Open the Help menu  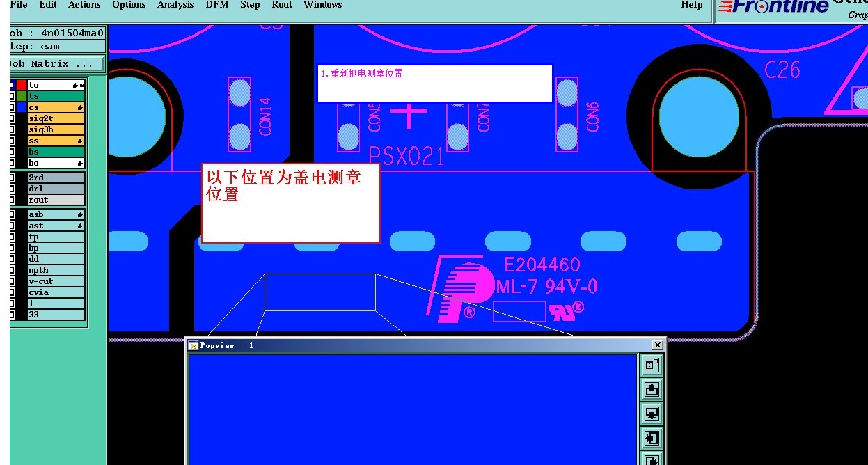(691, 5)
